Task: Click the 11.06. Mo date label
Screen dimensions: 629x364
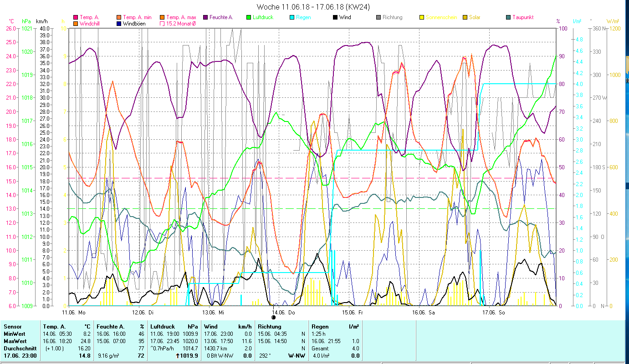Action: click(74, 313)
